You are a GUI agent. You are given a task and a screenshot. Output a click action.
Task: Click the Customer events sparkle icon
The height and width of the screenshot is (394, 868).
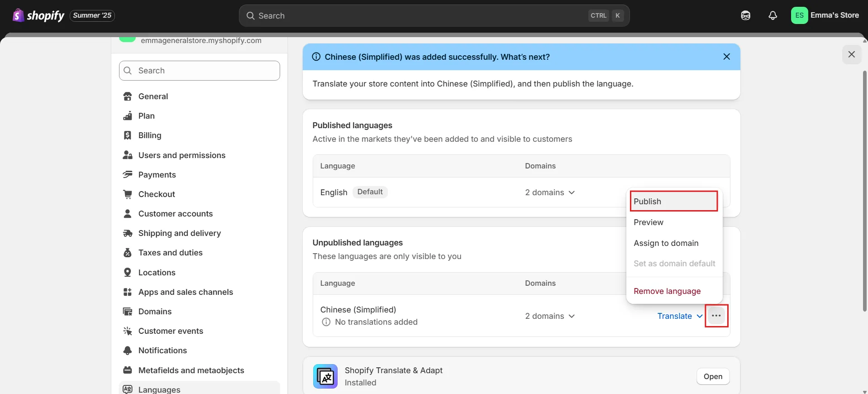pos(128,331)
